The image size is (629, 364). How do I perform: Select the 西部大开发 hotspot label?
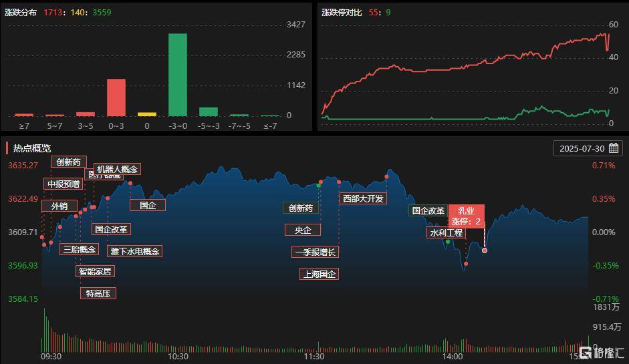pyautogui.click(x=363, y=198)
